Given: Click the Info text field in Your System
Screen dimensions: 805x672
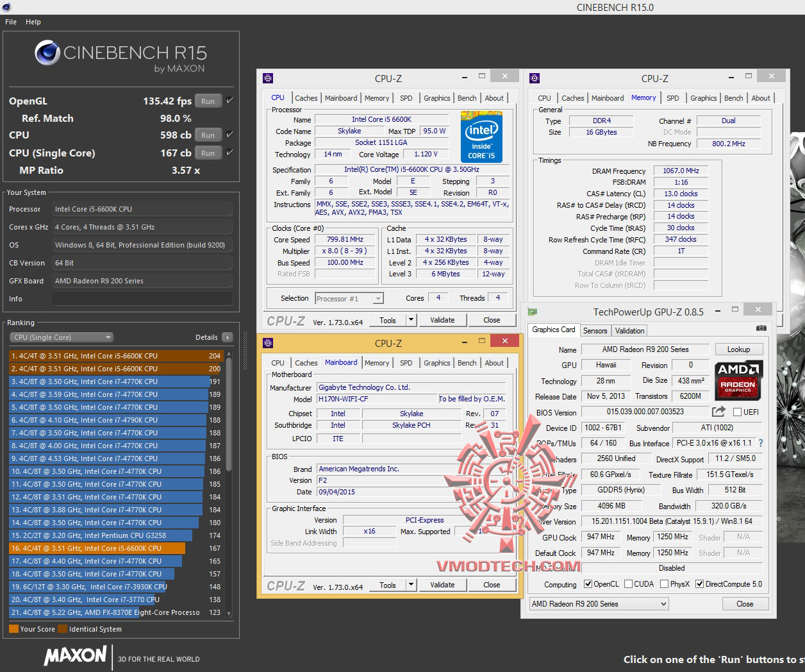Looking at the screenshot, I should (x=142, y=299).
